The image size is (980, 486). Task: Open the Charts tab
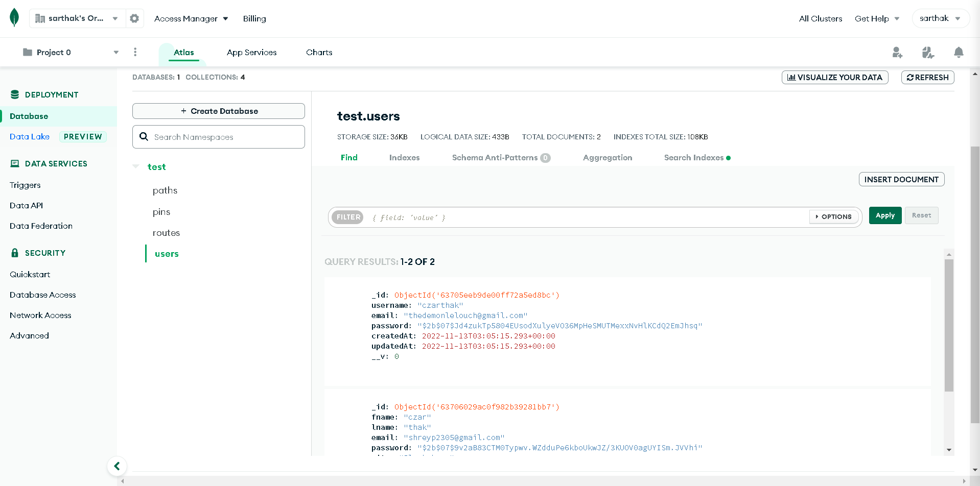point(319,52)
